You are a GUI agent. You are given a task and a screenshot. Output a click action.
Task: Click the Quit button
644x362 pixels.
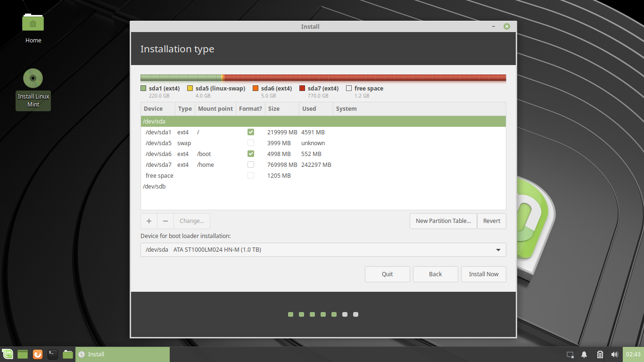click(388, 274)
